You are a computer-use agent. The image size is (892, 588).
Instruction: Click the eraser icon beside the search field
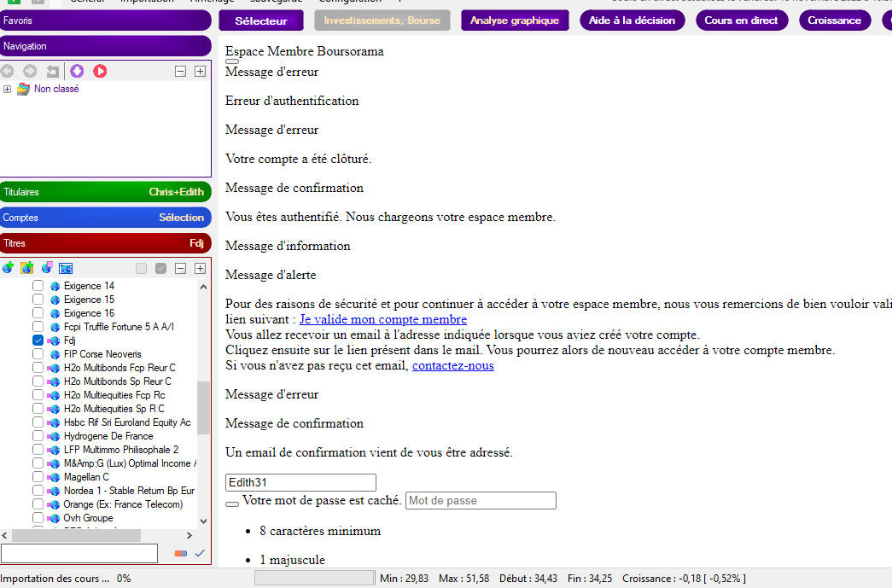click(180, 553)
